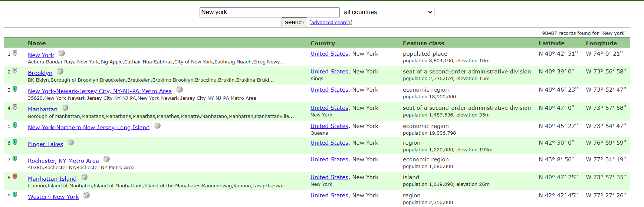Viewport: 644px width, 207px height.
Task: Click United States link in row 3
Action: click(x=329, y=90)
